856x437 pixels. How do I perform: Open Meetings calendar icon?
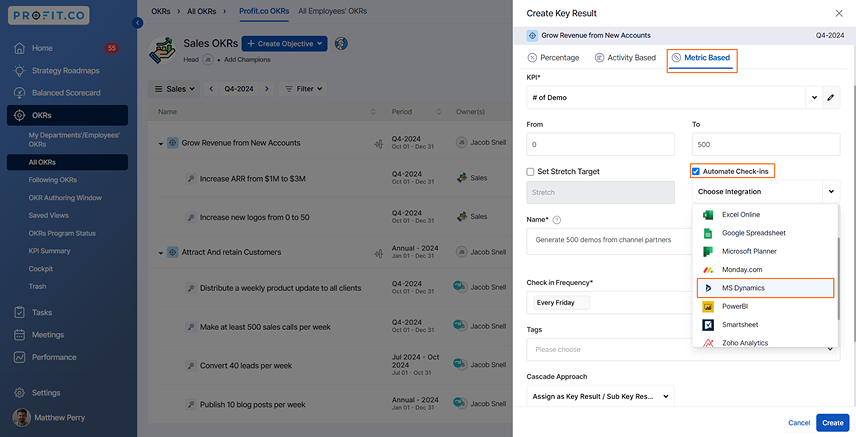click(x=19, y=335)
